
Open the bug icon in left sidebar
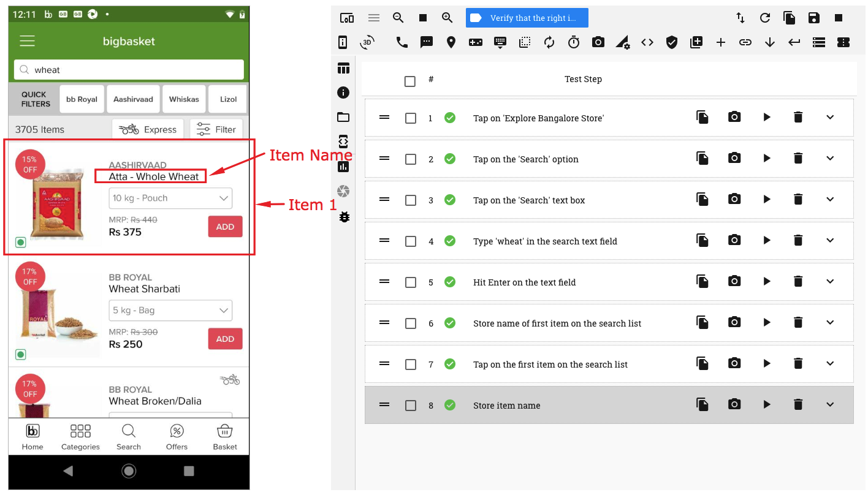344,216
